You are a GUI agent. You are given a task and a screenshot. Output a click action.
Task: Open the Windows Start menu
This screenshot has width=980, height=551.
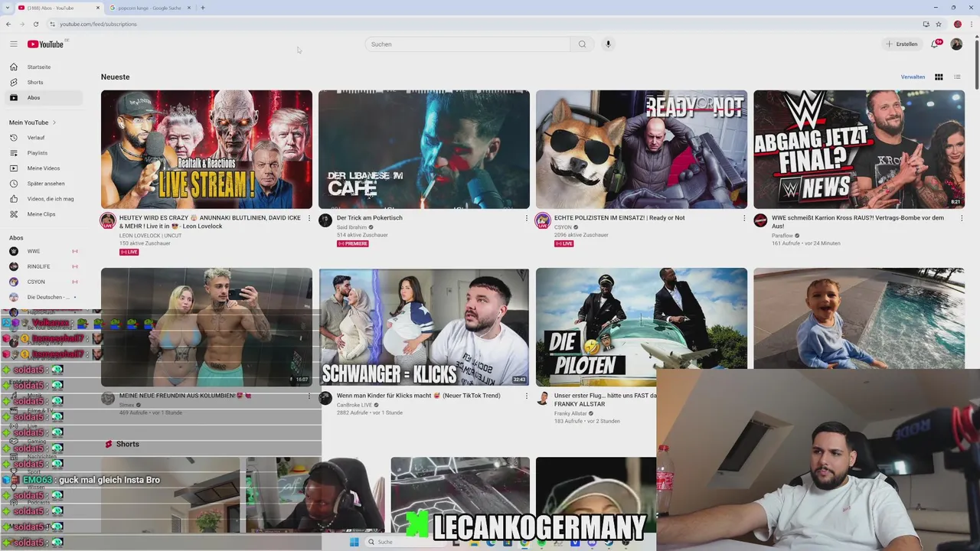click(x=354, y=542)
